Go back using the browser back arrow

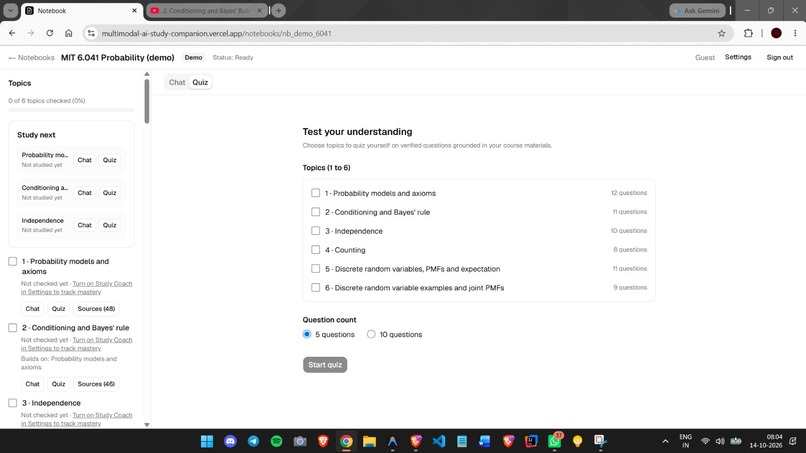coord(12,33)
